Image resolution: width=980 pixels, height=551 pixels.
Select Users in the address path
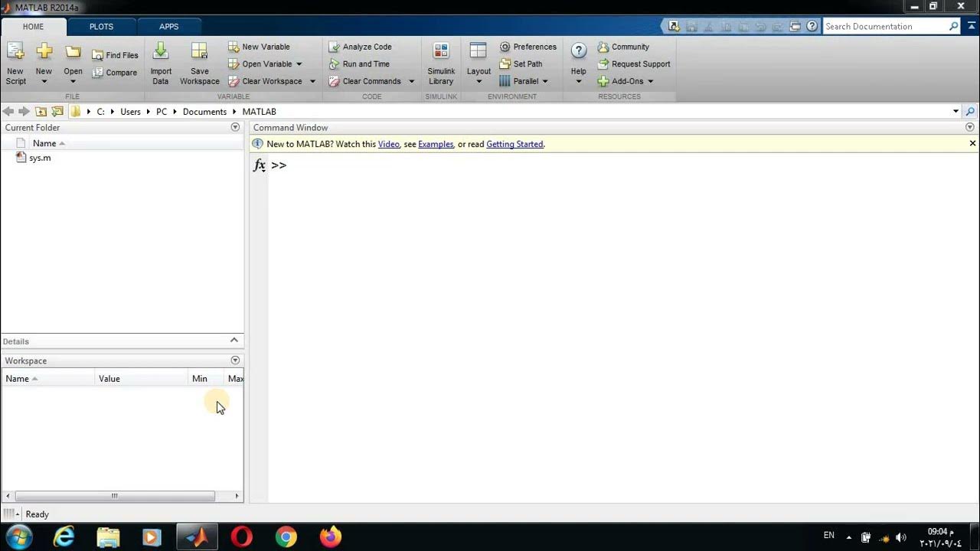130,112
